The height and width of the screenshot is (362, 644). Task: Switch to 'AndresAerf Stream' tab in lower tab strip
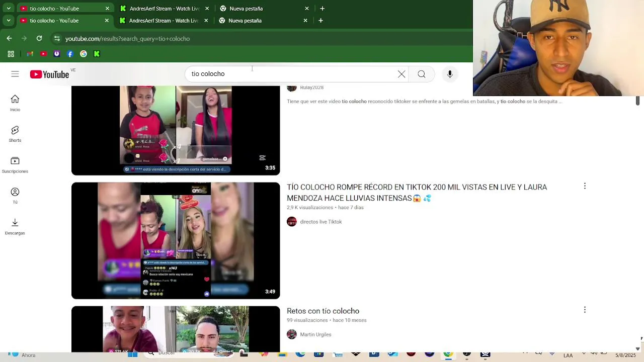[x=164, y=21]
